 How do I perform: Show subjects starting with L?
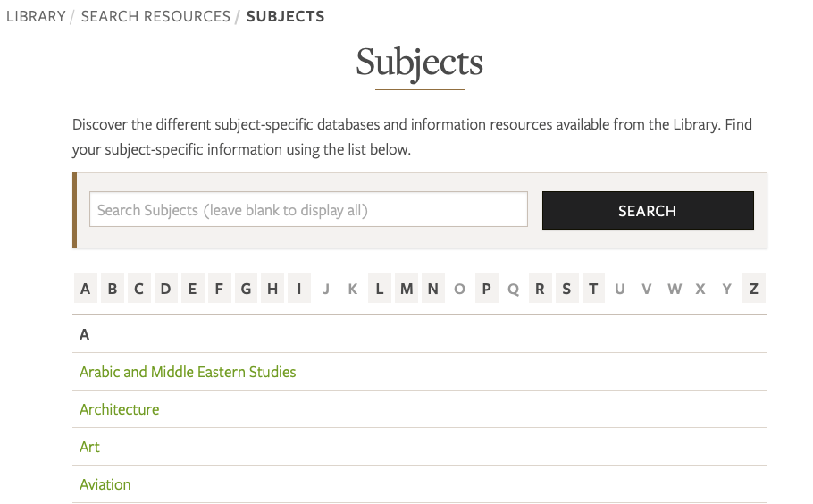380,289
